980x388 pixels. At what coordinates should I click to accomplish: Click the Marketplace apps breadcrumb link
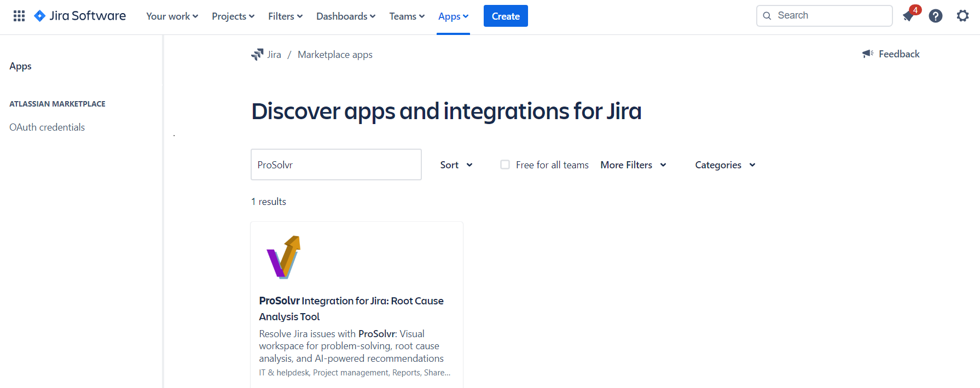pyautogui.click(x=335, y=55)
